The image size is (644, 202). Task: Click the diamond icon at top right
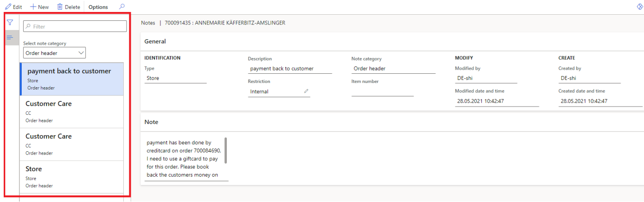click(639, 7)
